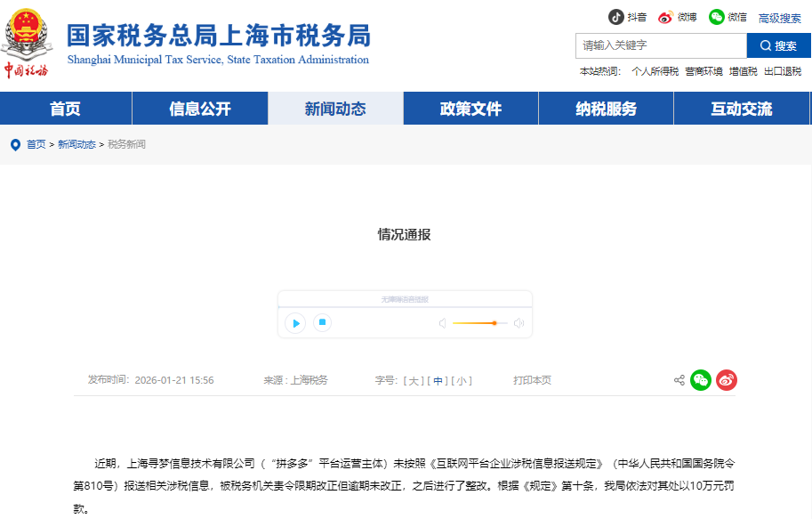Screen dimensions: 812x519
Task: Click the blue 搜索 search button
Action: tap(778, 45)
